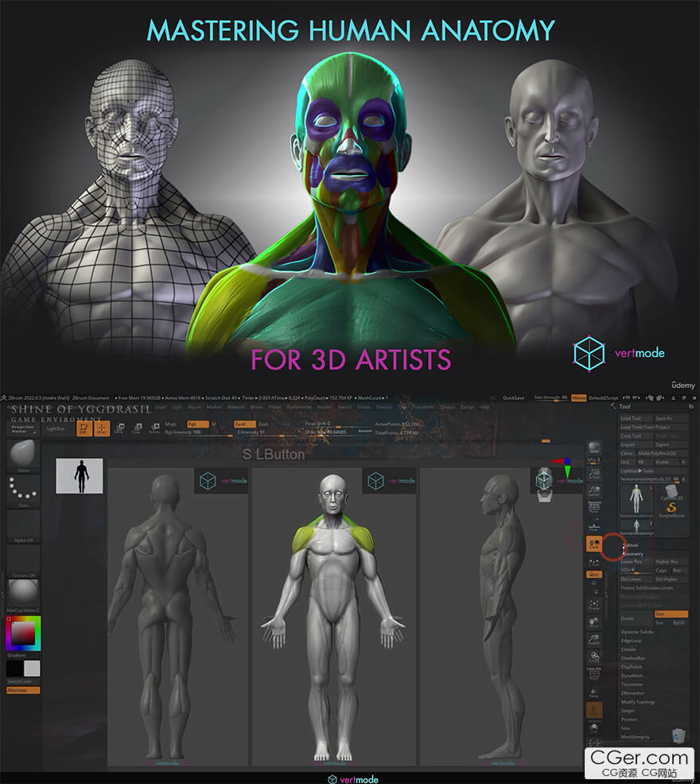The image size is (700, 784).
Task: Click the Divide button
Action: coord(636,619)
